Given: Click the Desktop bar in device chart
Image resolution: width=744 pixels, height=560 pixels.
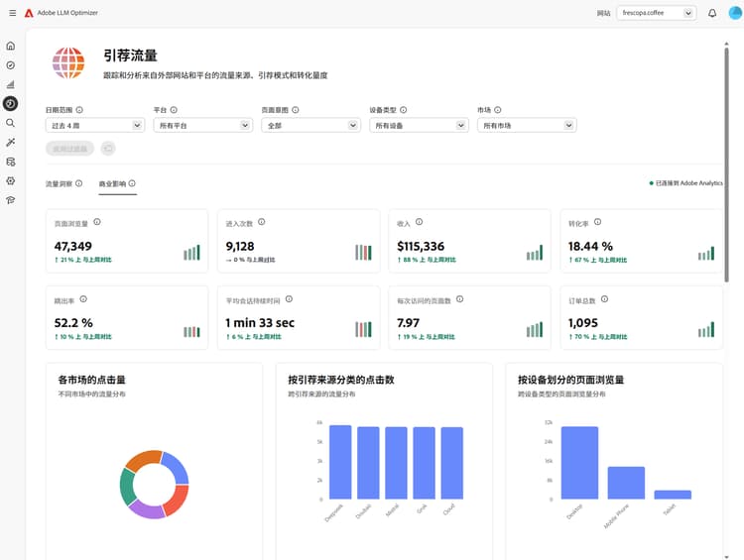Looking at the screenshot, I should [579, 462].
